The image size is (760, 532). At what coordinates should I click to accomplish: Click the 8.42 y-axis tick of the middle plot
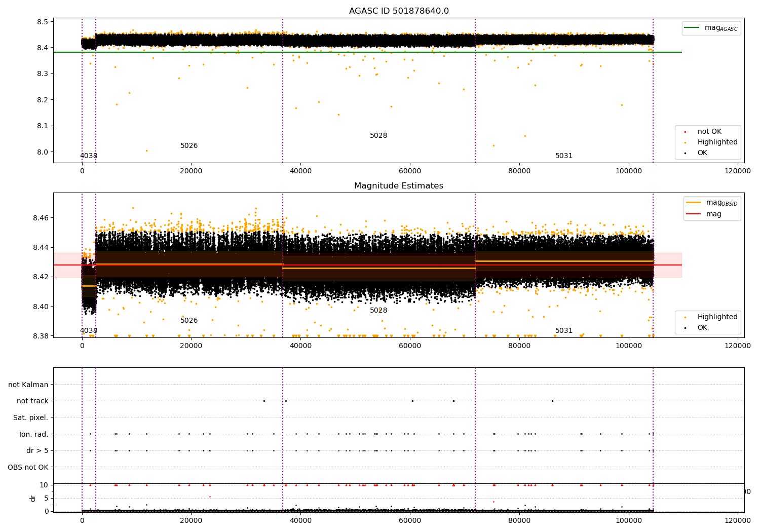point(41,277)
